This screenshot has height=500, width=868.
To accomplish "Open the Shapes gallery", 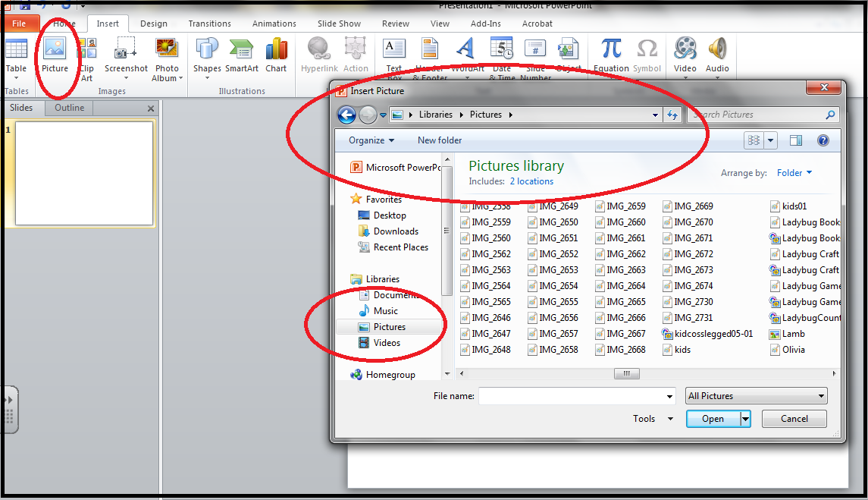I will coord(207,58).
